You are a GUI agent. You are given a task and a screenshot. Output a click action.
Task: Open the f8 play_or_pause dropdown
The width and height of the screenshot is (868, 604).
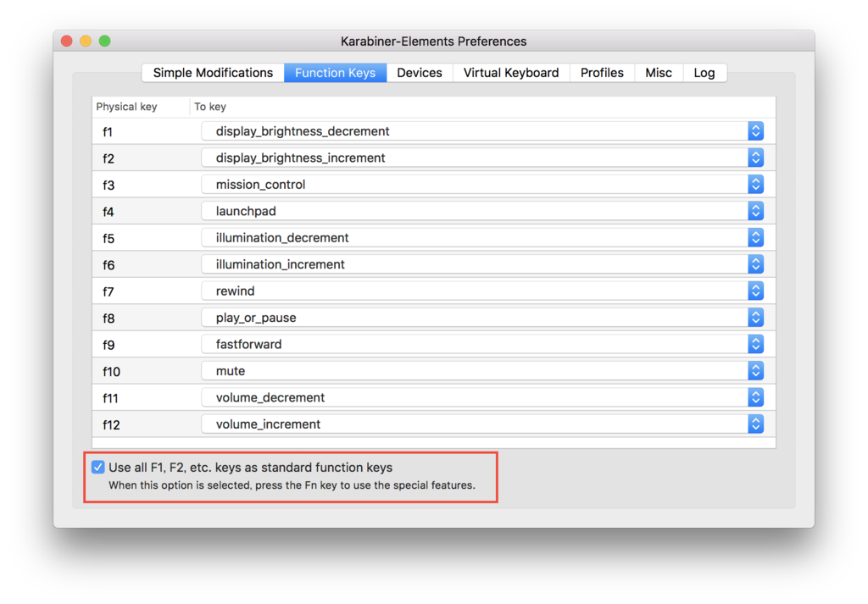point(482,318)
